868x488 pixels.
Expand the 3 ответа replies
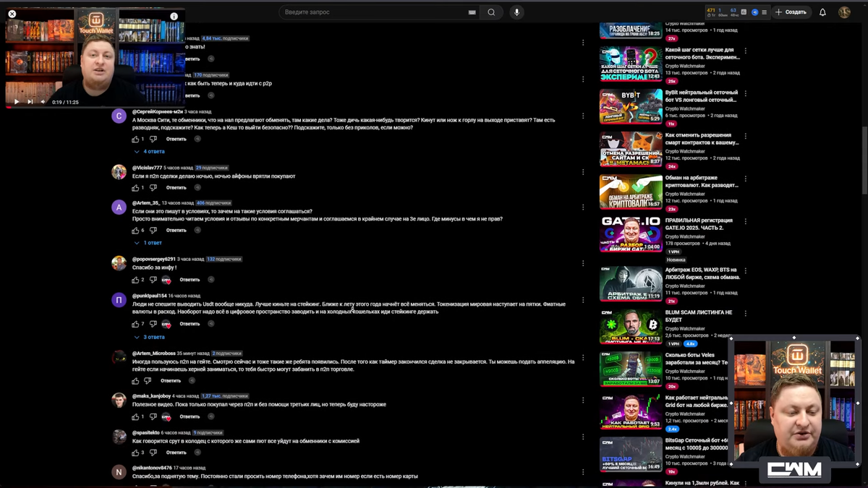(150, 337)
